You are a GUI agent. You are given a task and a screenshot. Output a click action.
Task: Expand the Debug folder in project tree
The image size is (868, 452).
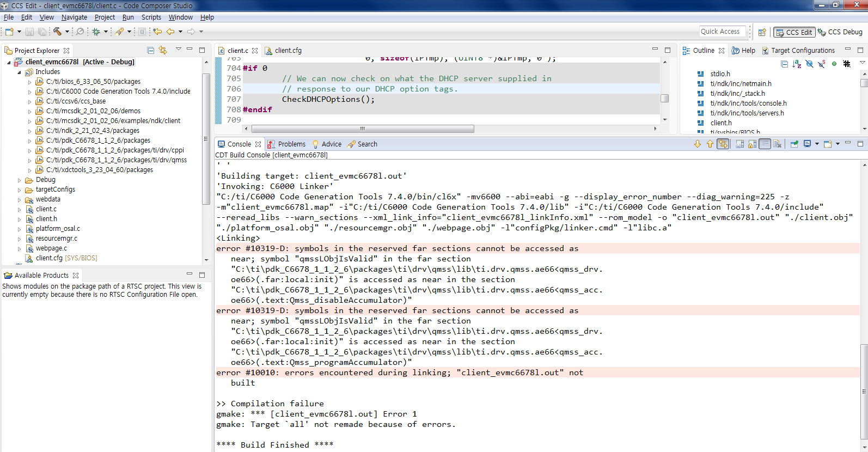point(20,180)
